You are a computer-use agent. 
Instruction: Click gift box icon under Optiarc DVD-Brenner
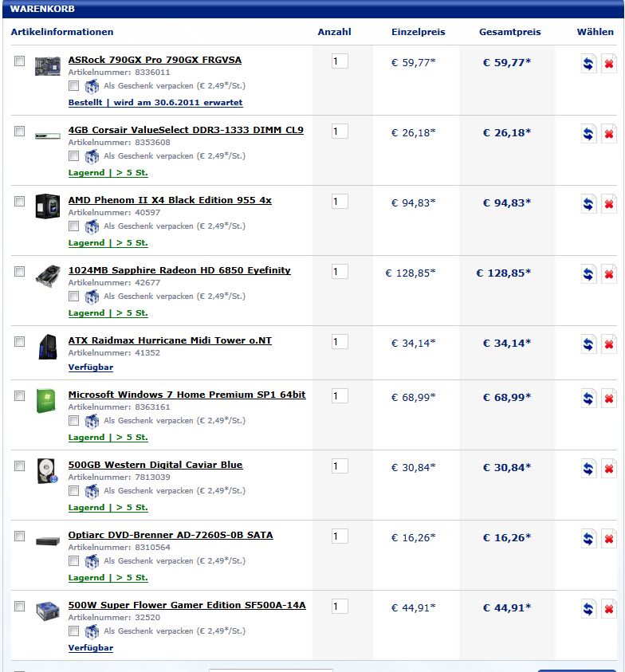[92, 561]
